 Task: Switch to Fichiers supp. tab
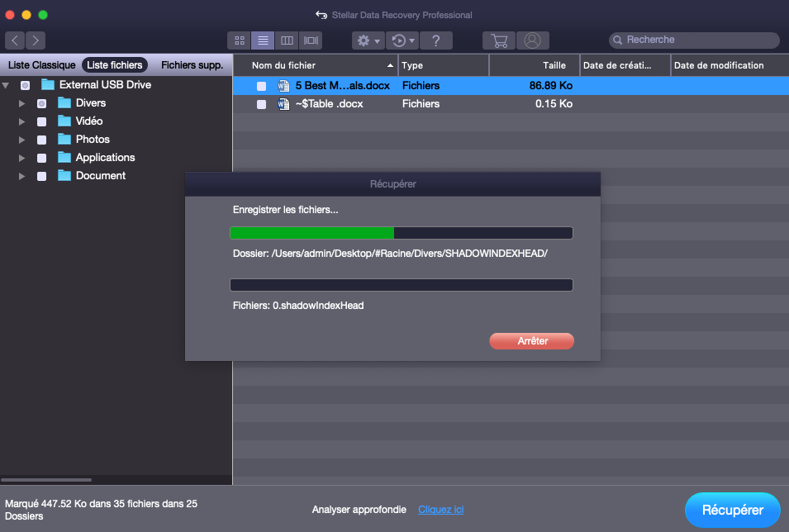pyautogui.click(x=192, y=65)
